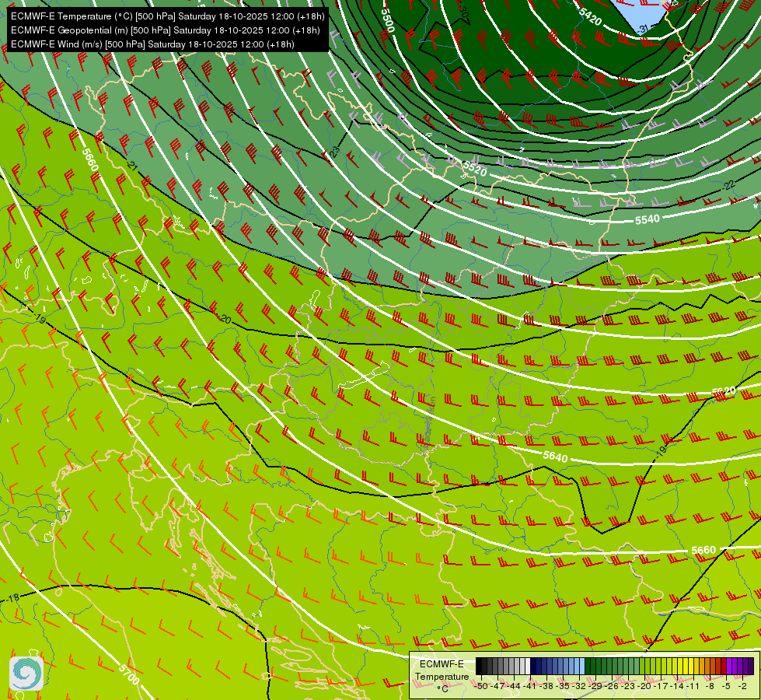Click the -22 isotherm label
The height and width of the screenshot is (700, 761).
728,185
